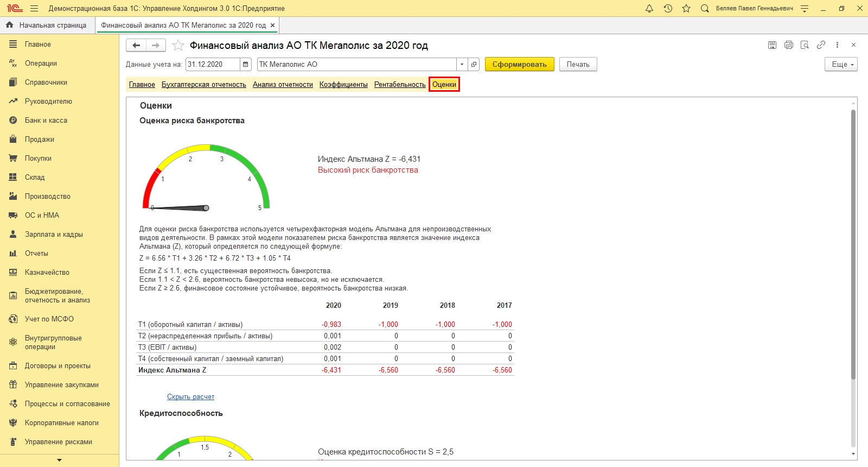868x467 pixels.
Task: Click the 2020 Индекс Альтмана Z value -6,431
Action: click(331, 370)
